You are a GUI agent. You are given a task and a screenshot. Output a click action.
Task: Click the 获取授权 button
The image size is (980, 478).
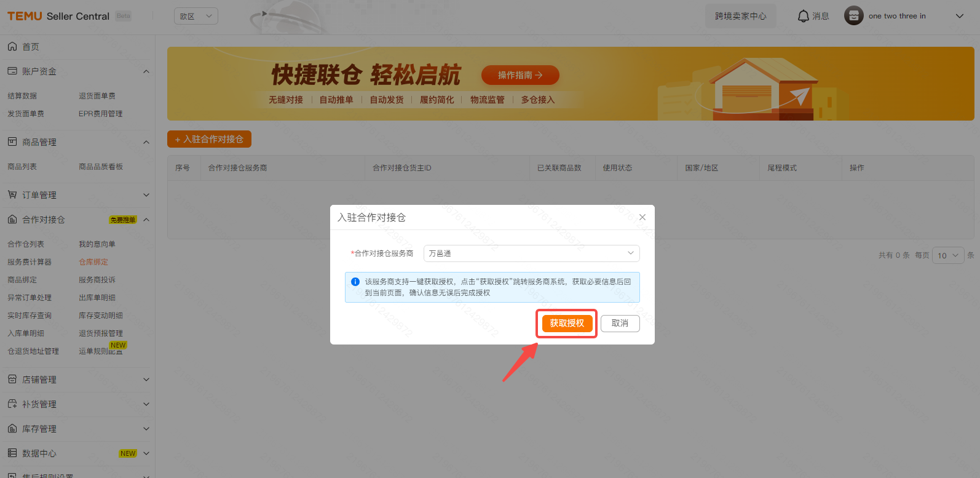pos(567,323)
